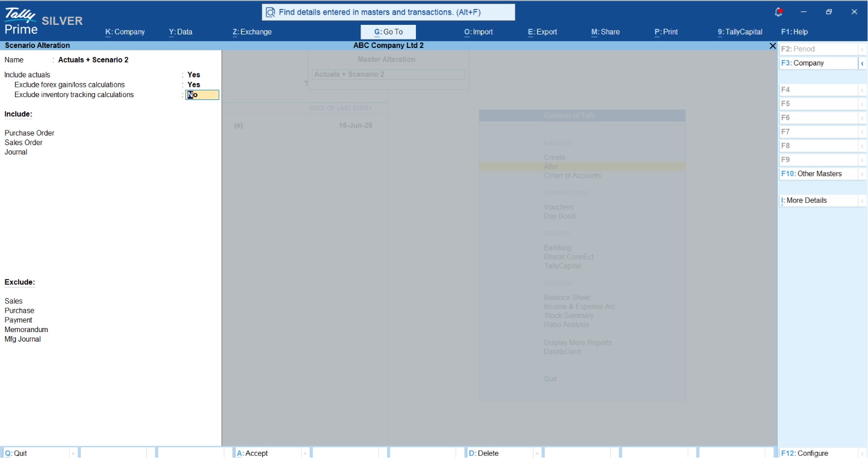Screen dimensions: 868x458
Task: Click Create in Gateway of Tally
Action: pos(554,158)
